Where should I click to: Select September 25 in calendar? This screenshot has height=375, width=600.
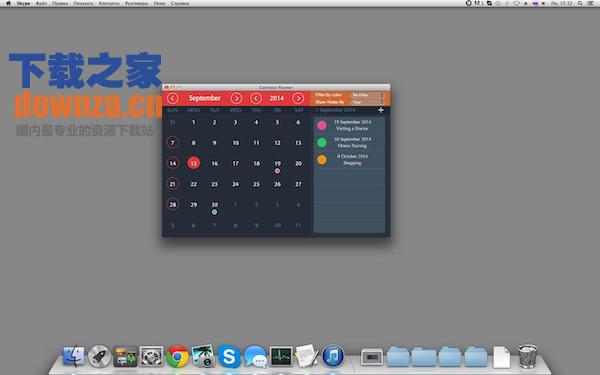click(256, 184)
